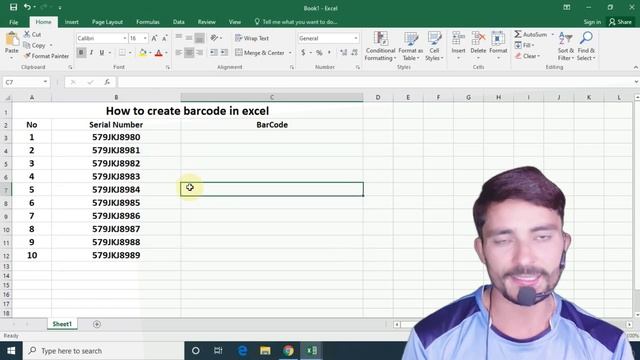Click the Wrap Text button

[x=252, y=38]
